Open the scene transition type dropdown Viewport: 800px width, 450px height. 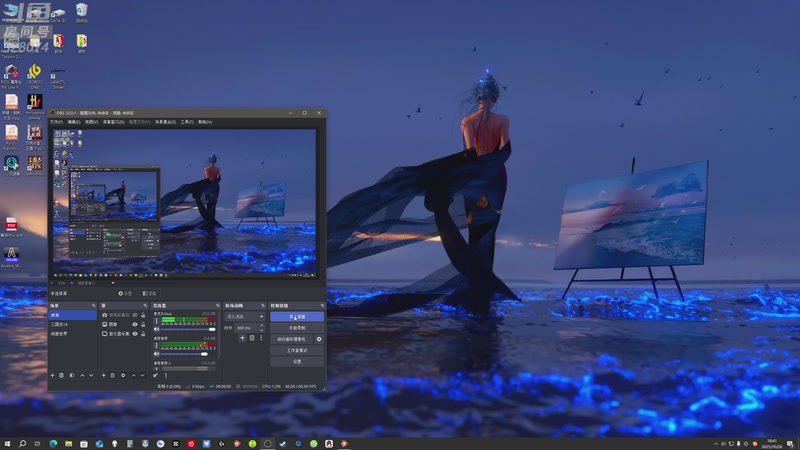(245, 317)
